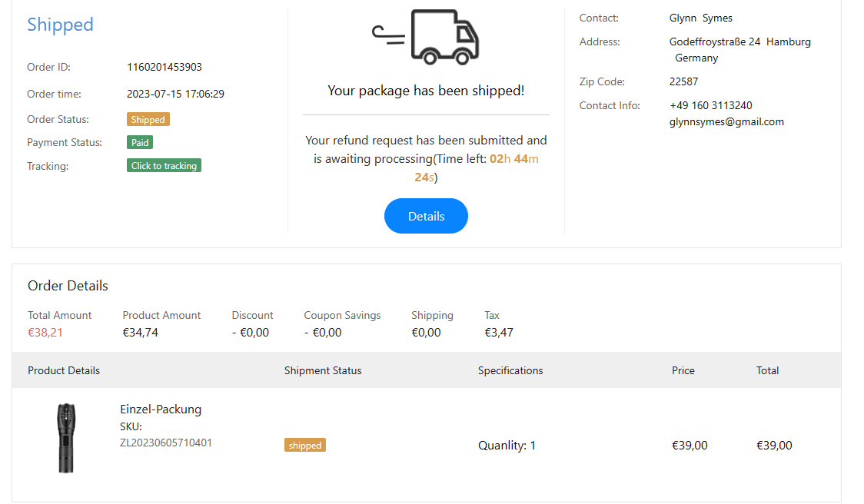Click the Order Details section title
Viewport: 864px width, 504px height.
68,286
